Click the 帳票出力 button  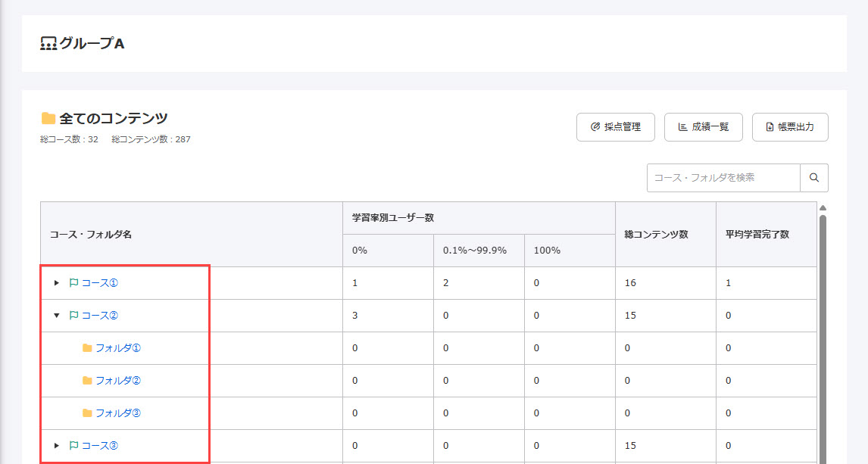coord(791,127)
